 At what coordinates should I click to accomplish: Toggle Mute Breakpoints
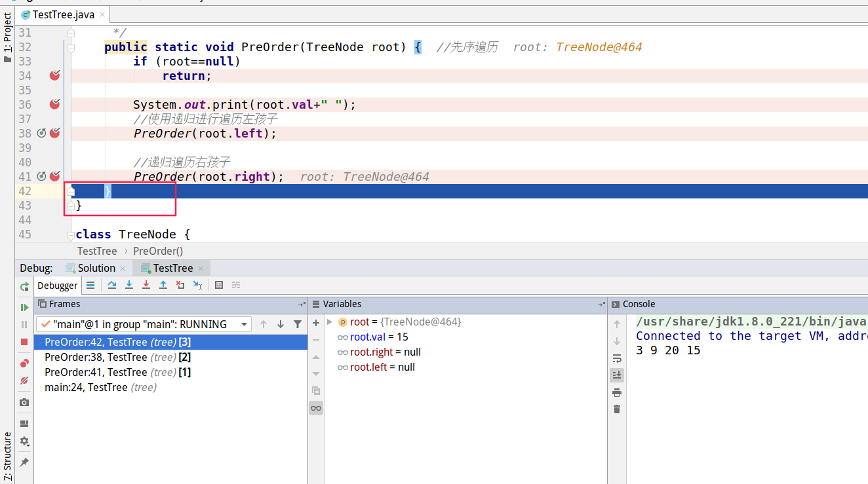[x=24, y=381]
